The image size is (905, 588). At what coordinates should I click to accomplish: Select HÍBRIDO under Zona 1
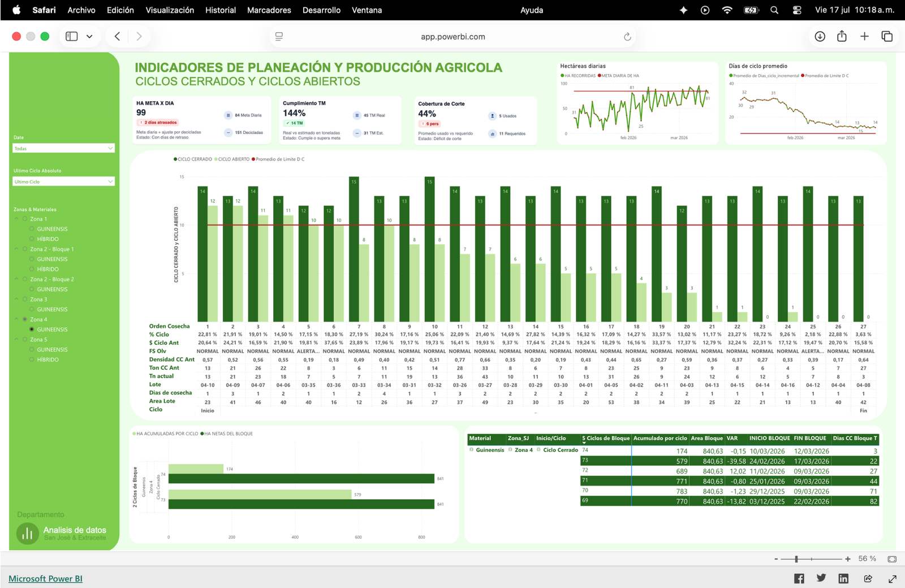coord(32,239)
